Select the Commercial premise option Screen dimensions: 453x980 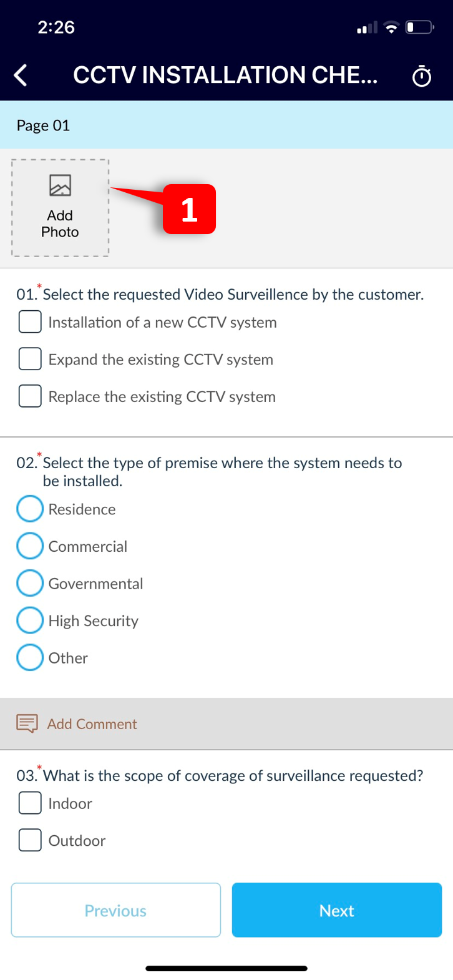tap(30, 546)
